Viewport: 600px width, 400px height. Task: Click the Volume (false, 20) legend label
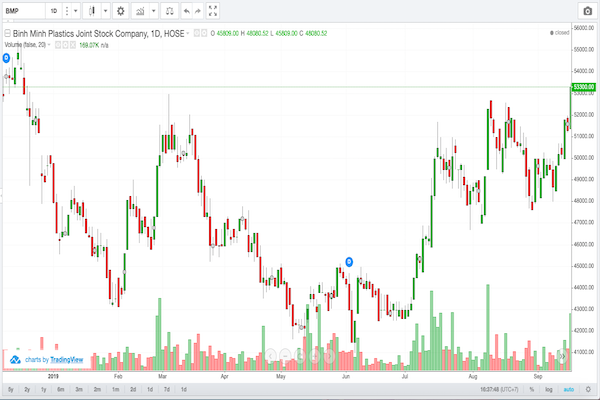tap(25, 45)
